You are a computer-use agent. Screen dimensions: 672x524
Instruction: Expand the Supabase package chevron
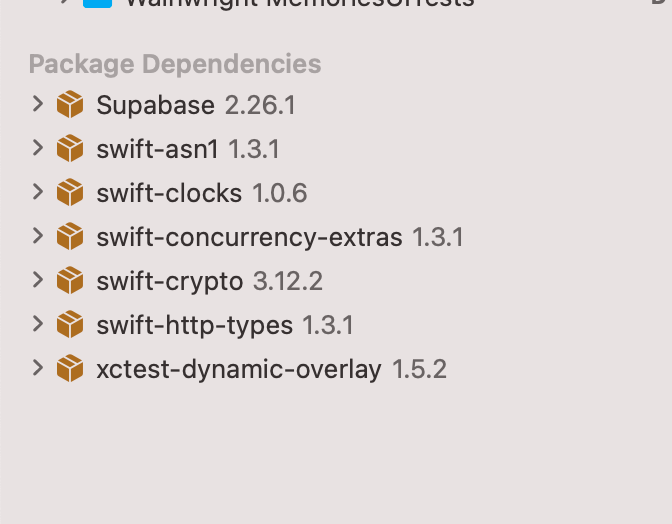(38, 104)
